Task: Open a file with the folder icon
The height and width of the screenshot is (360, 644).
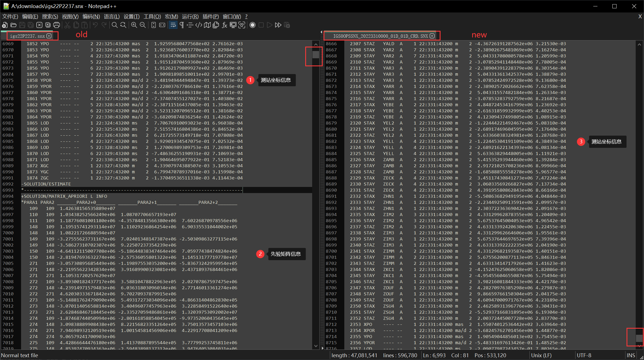Action: (13, 25)
